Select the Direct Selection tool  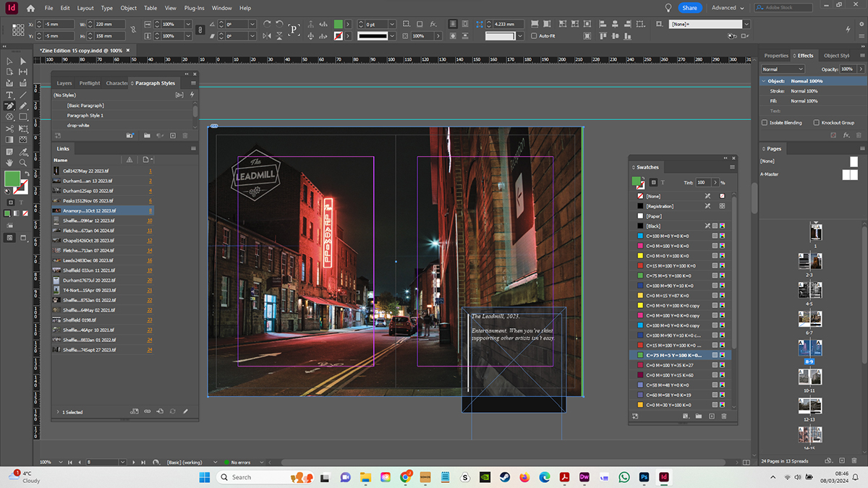pos(22,61)
